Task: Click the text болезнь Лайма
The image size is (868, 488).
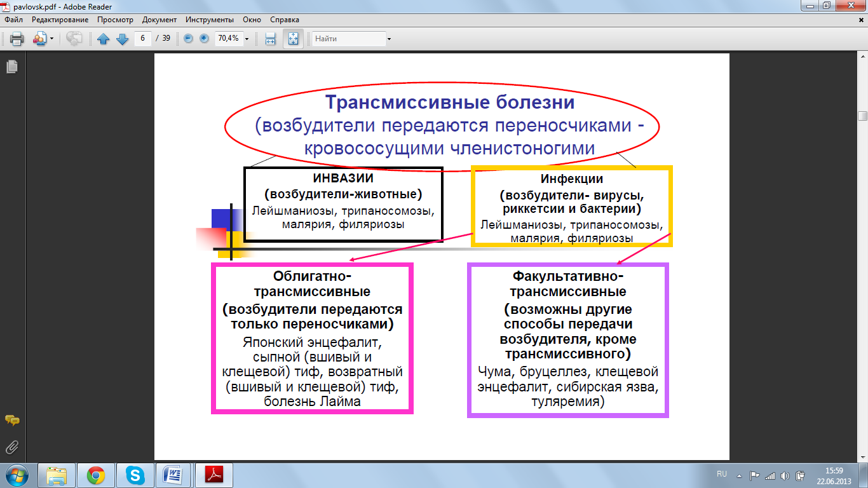Action: (x=312, y=402)
